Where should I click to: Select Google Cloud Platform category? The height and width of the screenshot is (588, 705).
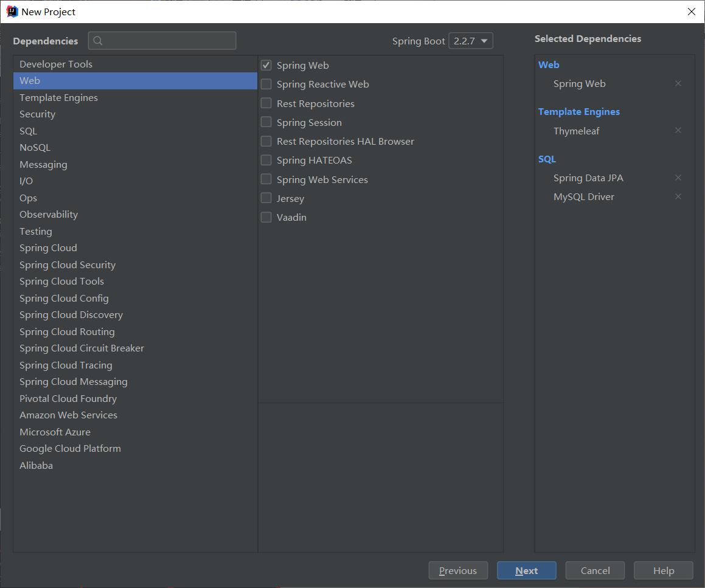(x=135, y=449)
